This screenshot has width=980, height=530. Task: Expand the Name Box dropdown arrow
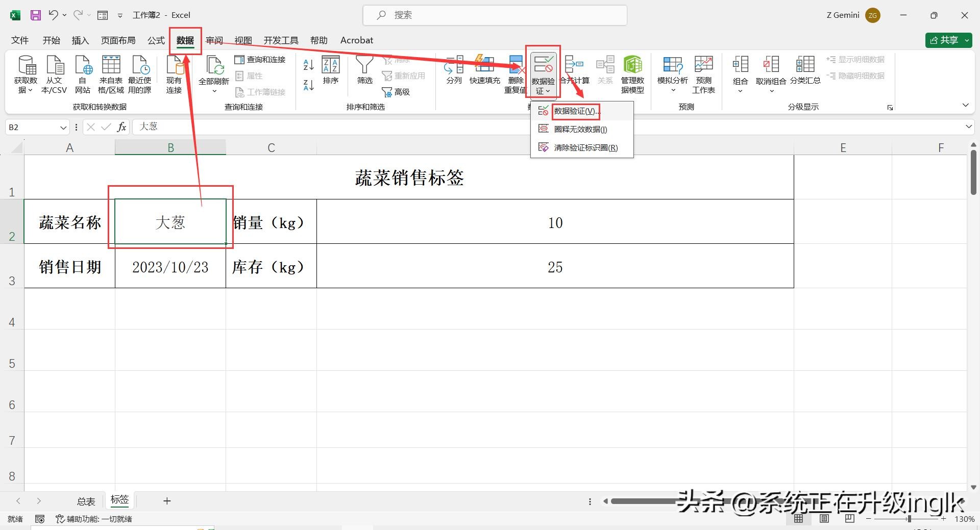[x=63, y=127]
